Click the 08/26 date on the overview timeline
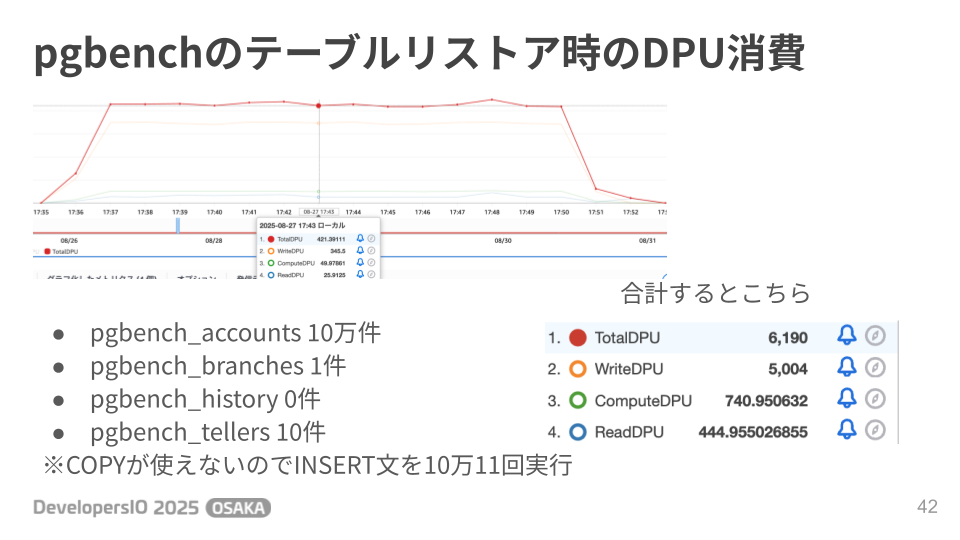Image resolution: width=960 pixels, height=540 pixels. [69, 241]
